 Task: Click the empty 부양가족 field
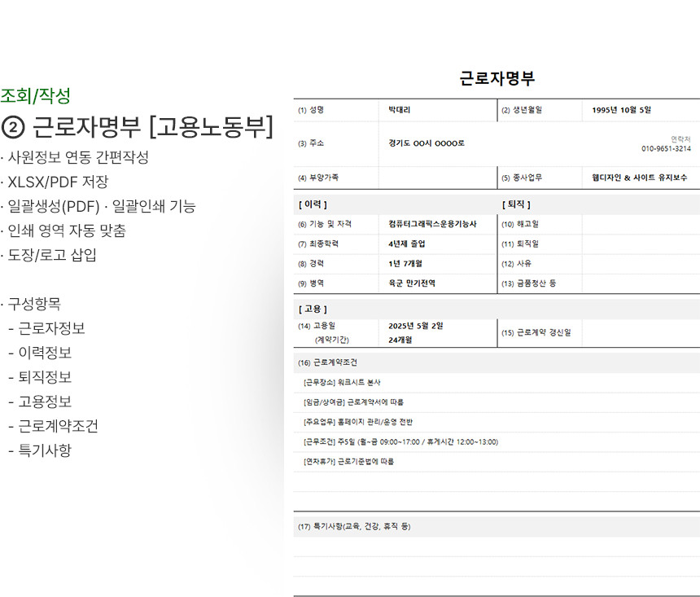[x=437, y=178]
